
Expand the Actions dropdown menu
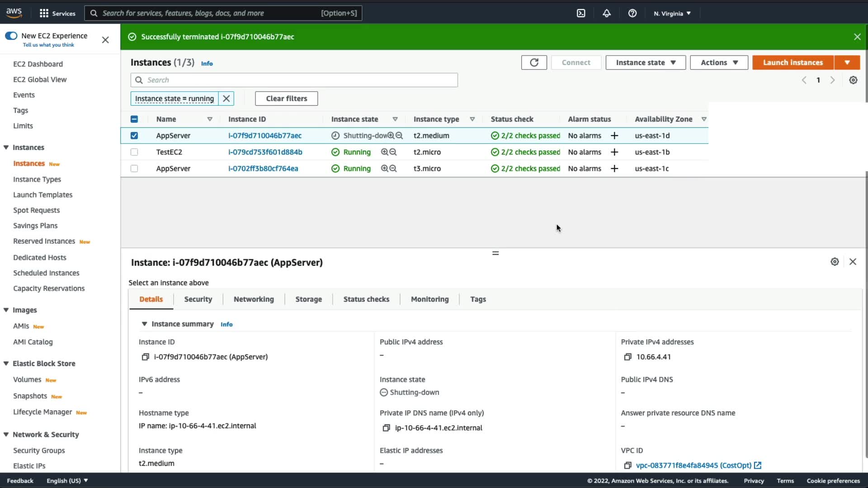click(x=719, y=62)
